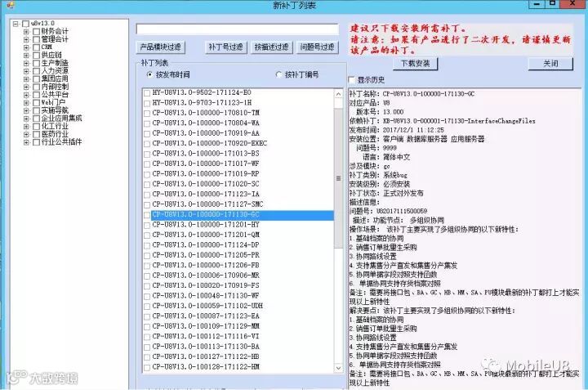The width and height of the screenshot is (588, 390).
Task: Check the u8v13.0 root node checkbox
Action: (x=25, y=24)
